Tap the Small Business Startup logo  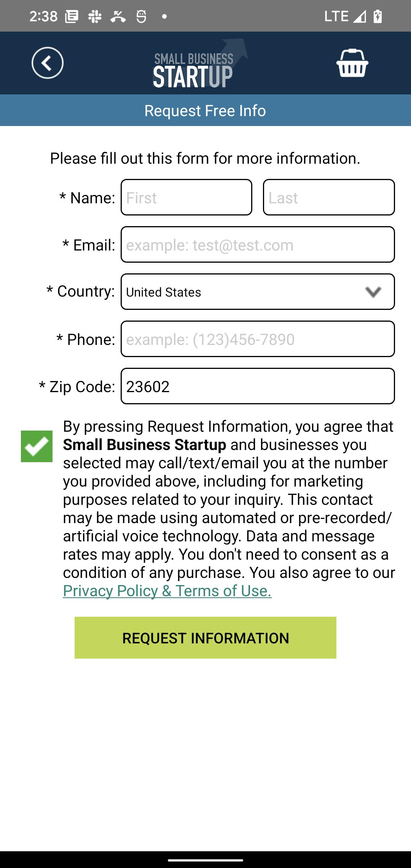pyautogui.click(x=200, y=64)
